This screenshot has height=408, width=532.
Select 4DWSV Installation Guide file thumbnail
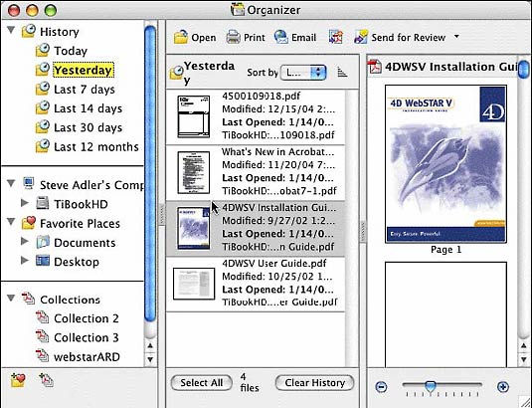(194, 228)
